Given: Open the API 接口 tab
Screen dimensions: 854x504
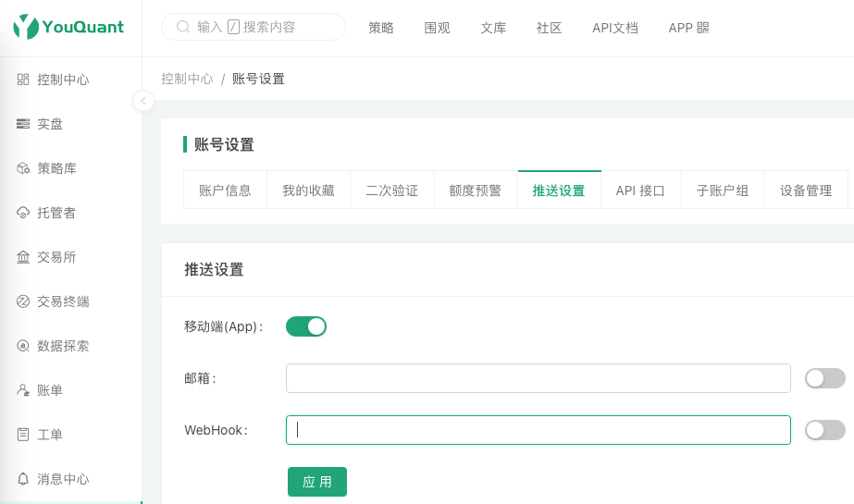Looking at the screenshot, I should tap(640, 191).
